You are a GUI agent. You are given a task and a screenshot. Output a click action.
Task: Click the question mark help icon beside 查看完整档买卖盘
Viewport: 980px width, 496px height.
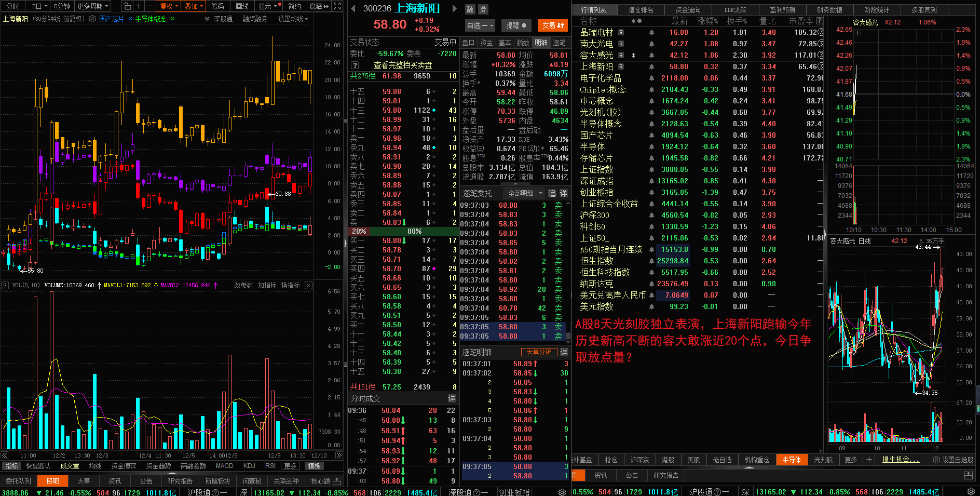point(355,65)
